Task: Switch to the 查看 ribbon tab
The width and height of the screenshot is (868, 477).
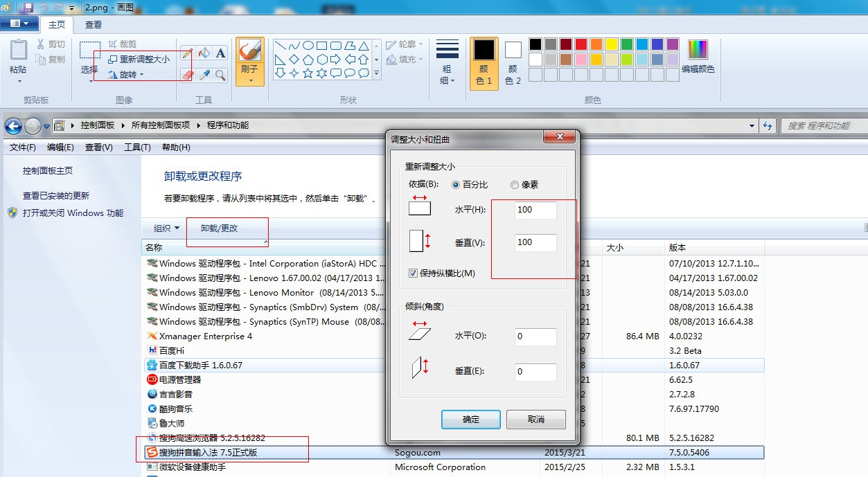Action: (x=94, y=24)
